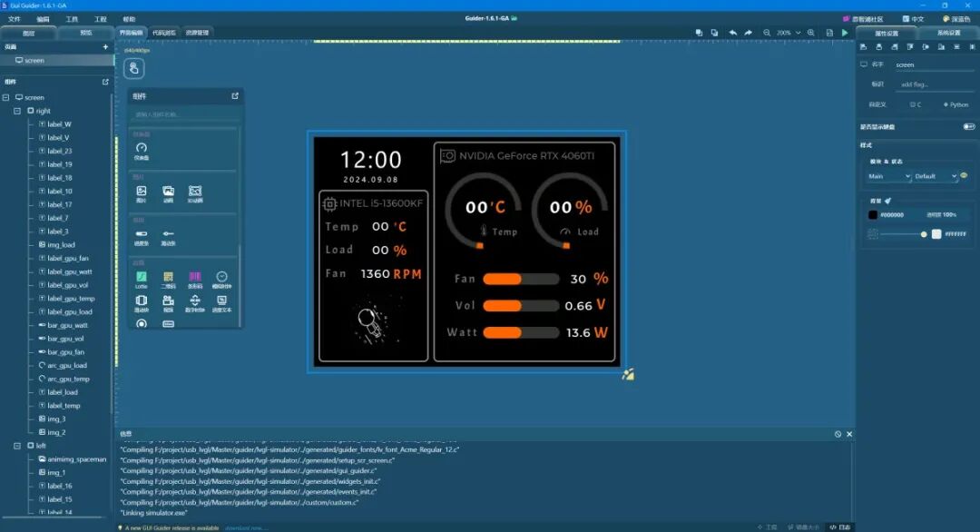
Task: Click the gradient slider handle
Action: tap(924, 234)
